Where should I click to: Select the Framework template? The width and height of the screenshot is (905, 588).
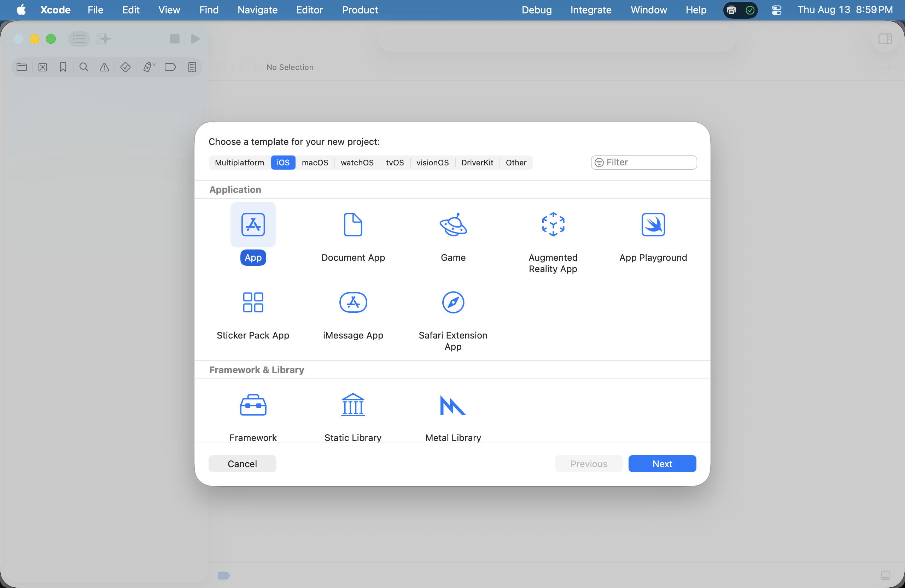click(x=253, y=405)
